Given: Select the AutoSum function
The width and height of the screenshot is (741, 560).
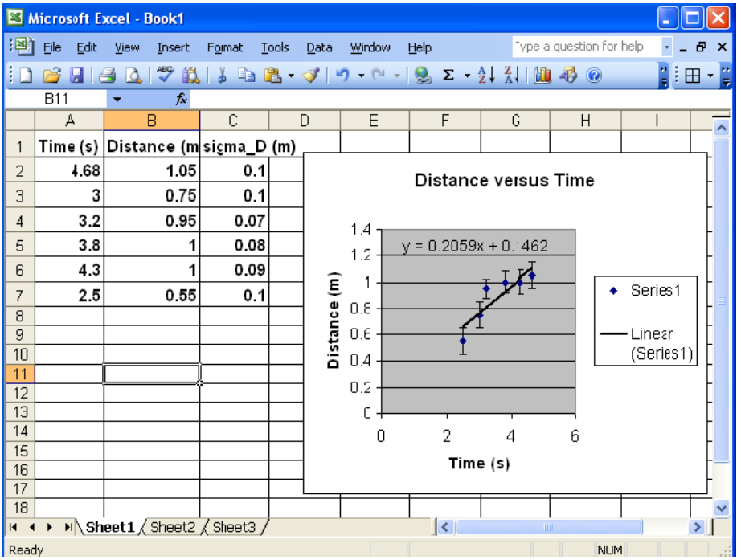Looking at the screenshot, I should tap(448, 76).
